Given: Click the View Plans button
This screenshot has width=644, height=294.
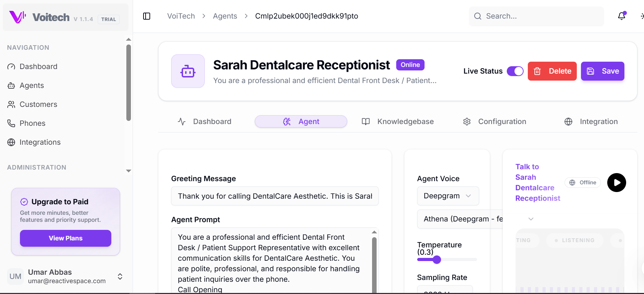Looking at the screenshot, I should (x=65, y=238).
